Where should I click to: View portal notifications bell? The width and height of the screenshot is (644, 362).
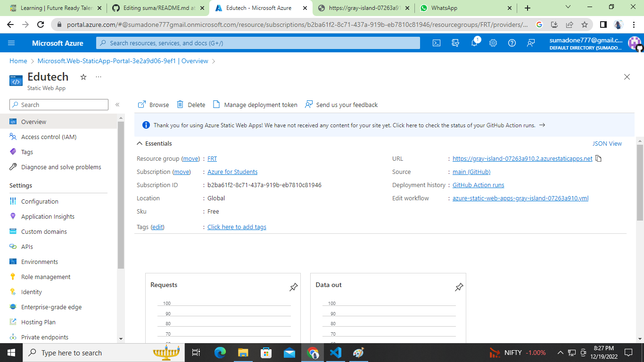[x=474, y=42]
